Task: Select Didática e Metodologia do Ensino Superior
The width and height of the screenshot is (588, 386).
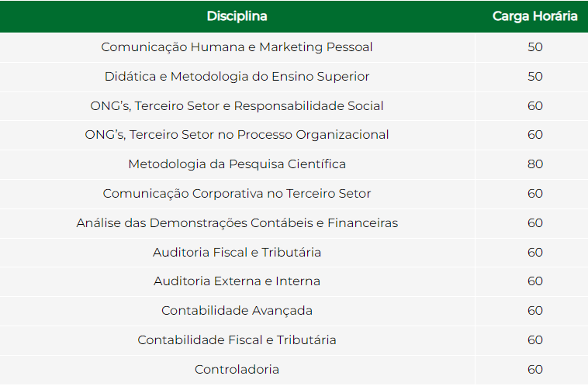Action: (x=237, y=77)
